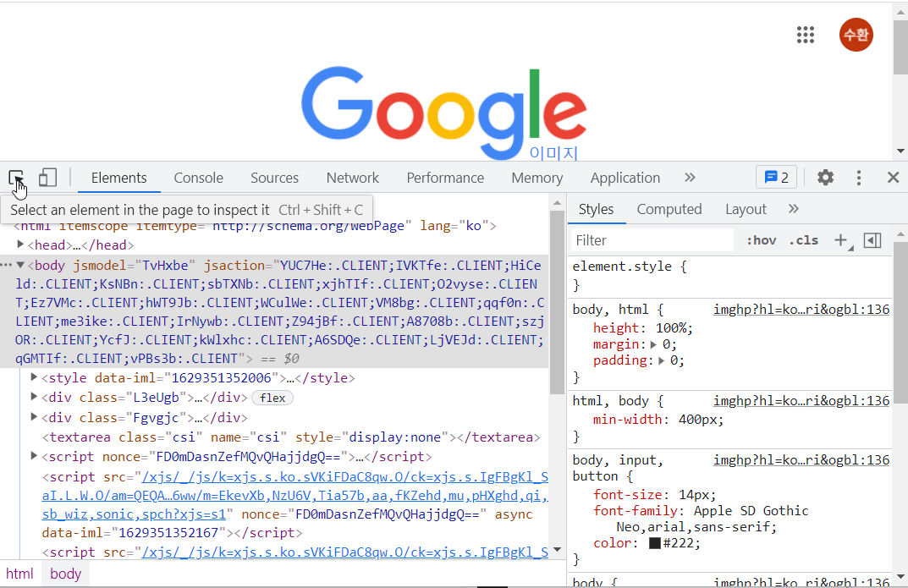Toggle the device toolbar icon
The height and width of the screenshot is (588, 908).
click(47, 177)
